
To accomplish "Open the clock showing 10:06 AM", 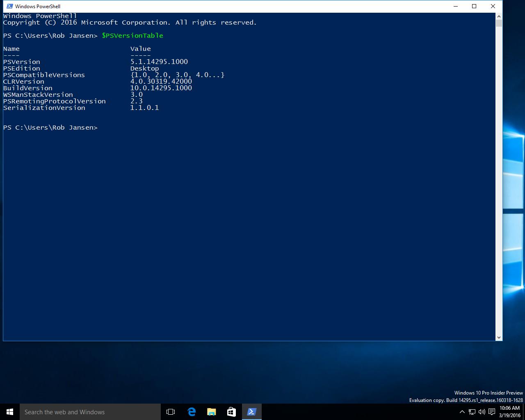I will pos(510,412).
